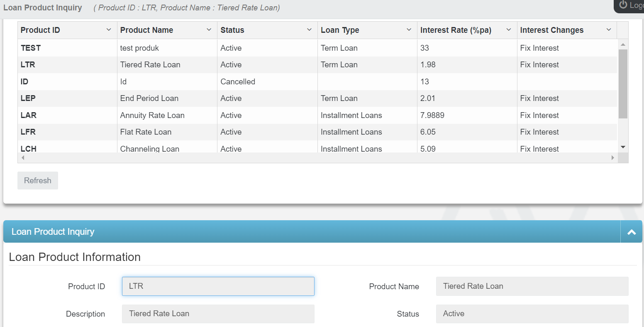Open the Status column dropdown
644x327 pixels.
coord(309,30)
